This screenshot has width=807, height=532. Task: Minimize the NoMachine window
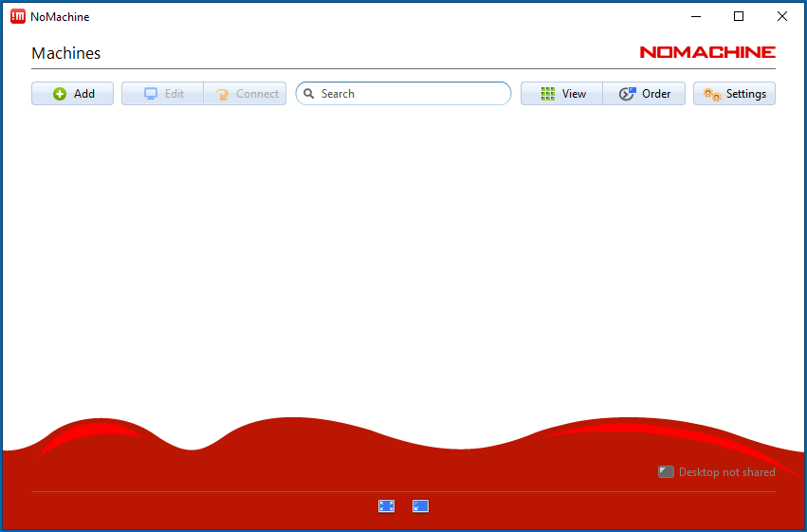coord(696,16)
